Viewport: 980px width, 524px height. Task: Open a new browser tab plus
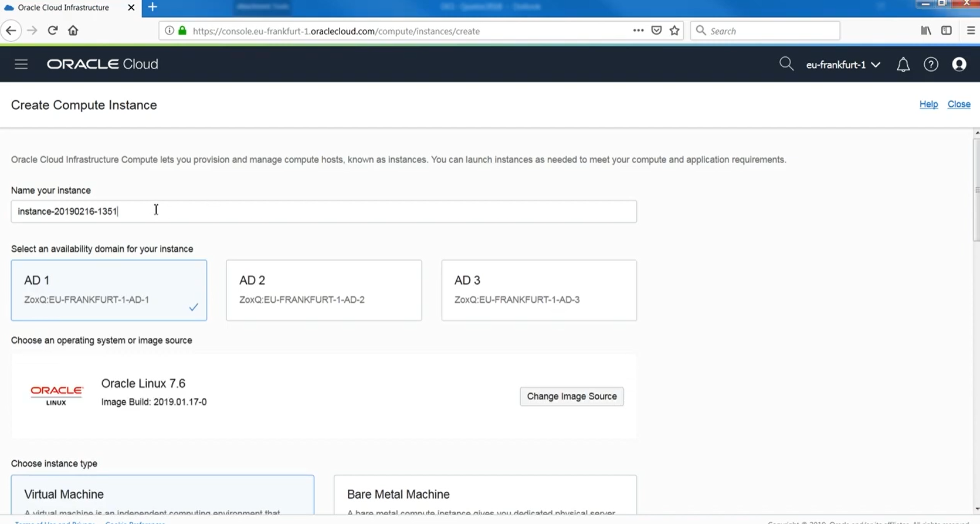pyautogui.click(x=152, y=7)
